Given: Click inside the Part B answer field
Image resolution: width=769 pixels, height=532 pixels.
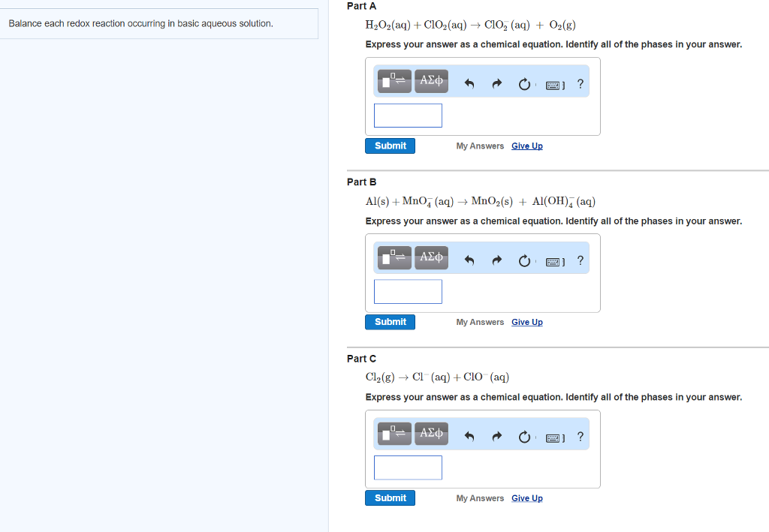Looking at the screenshot, I should click(408, 291).
